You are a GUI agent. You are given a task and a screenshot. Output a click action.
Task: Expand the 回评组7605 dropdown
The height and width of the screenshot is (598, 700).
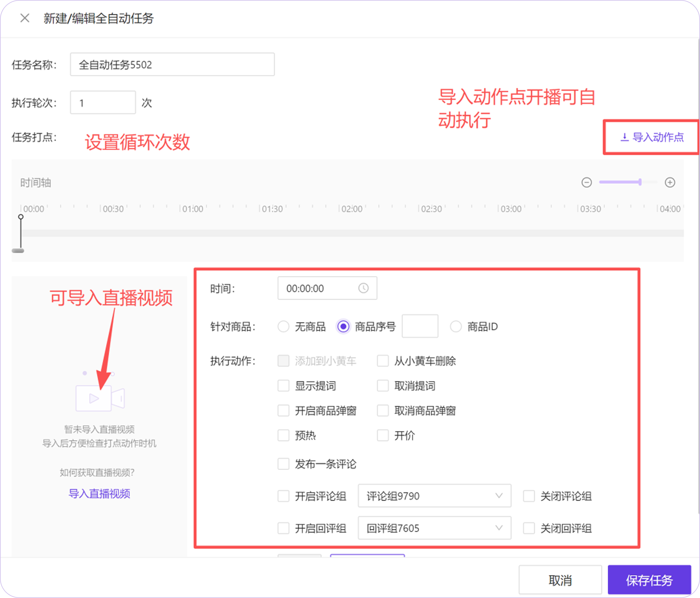434,528
